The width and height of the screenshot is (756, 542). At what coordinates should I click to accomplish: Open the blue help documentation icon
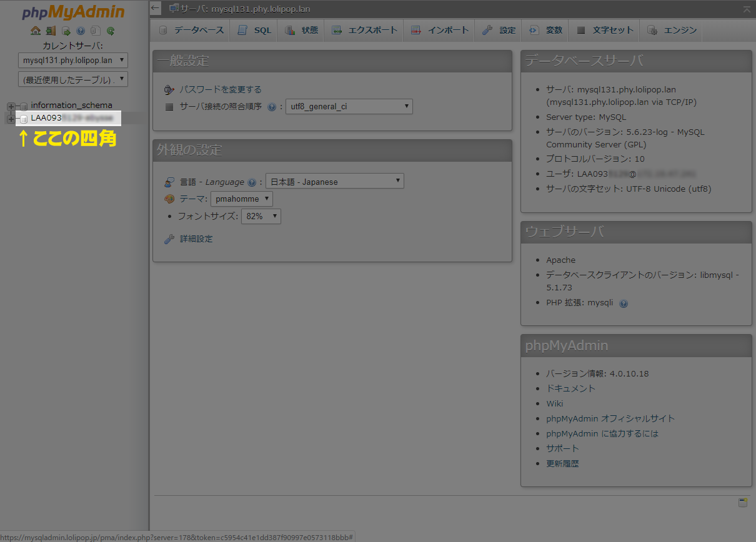(81, 31)
